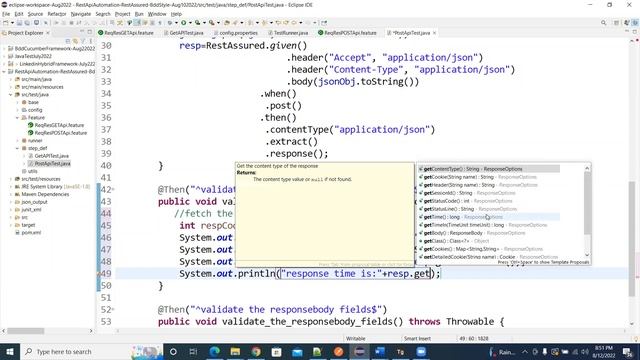The height and width of the screenshot is (360, 640).
Task: Switch to config.properties editor tab
Action: [x=236, y=33]
